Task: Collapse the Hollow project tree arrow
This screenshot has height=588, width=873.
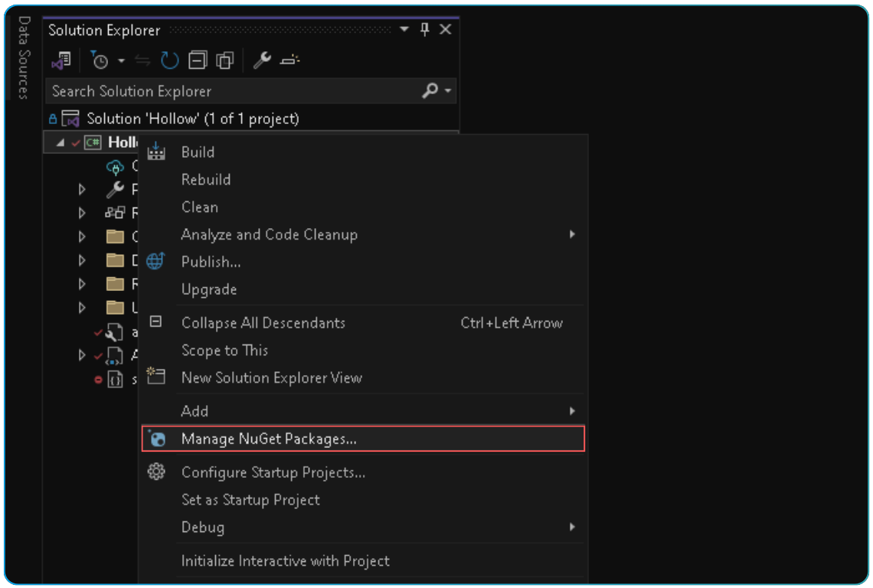Action: pyautogui.click(x=61, y=142)
